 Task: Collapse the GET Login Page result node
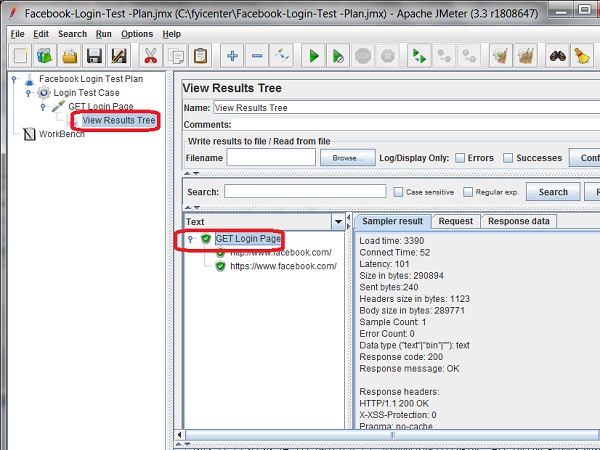(x=191, y=239)
